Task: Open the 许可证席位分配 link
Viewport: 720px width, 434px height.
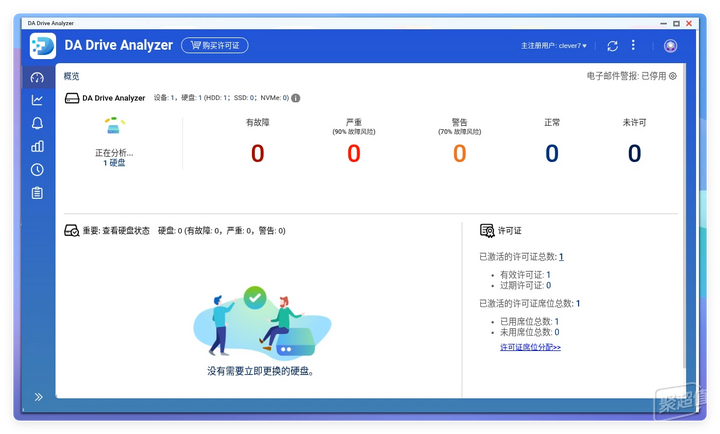Action: (530, 347)
